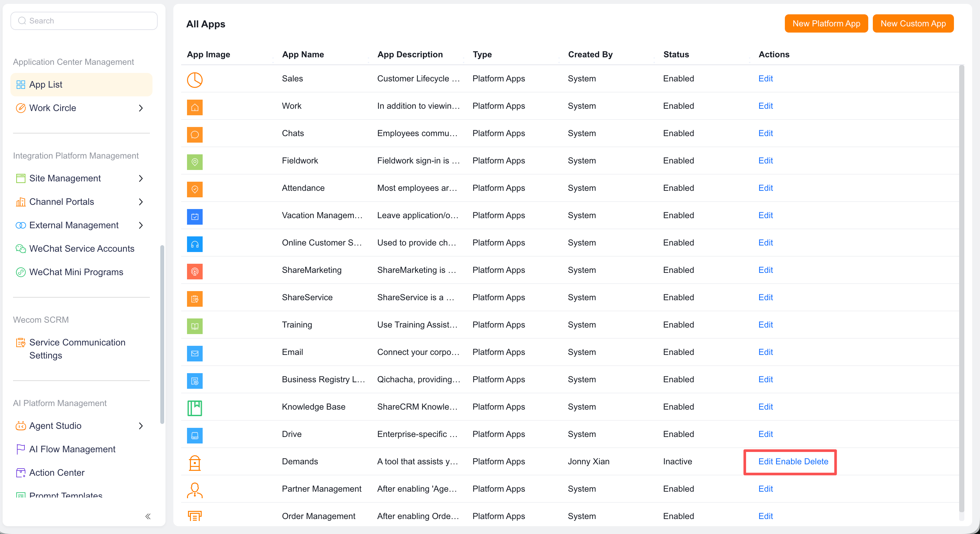The width and height of the screenshot is (980, 534).
Task: Click the Training book icon
Action: (195, 326)
